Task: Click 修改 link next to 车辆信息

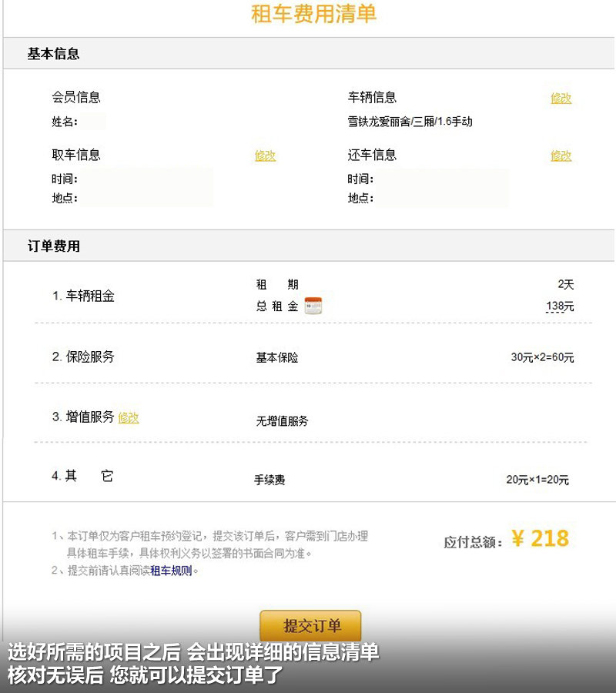Action: [561, 98]
